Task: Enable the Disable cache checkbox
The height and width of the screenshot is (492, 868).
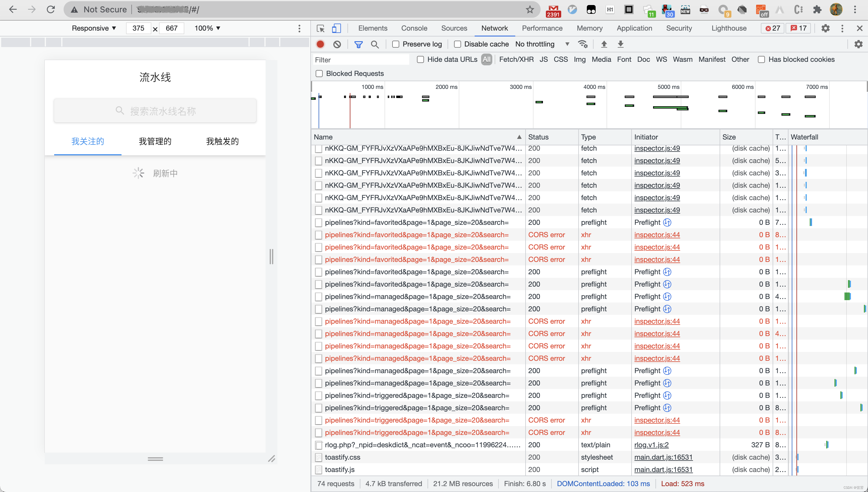Action: [457, 44]
